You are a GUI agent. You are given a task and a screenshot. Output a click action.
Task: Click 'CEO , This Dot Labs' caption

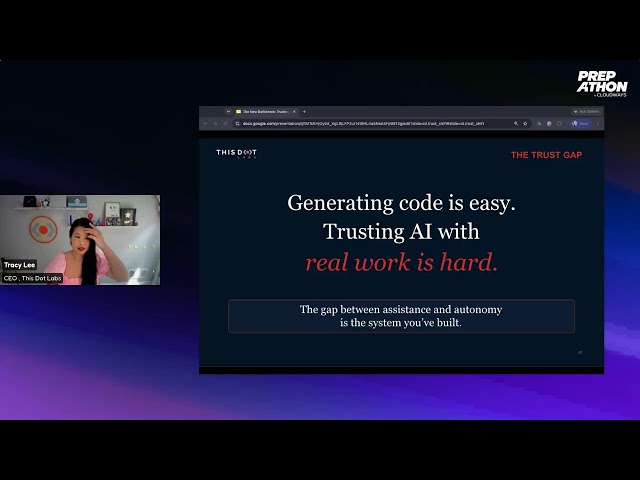coord(32,278)
